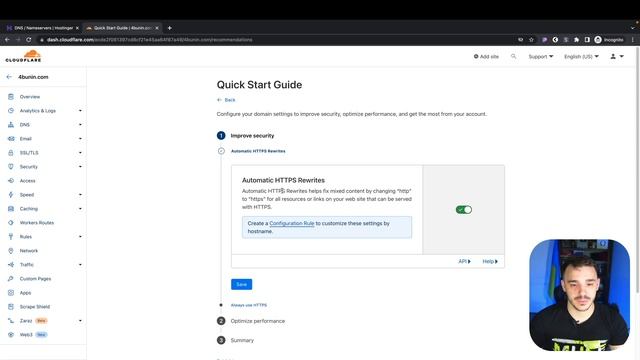Select the Automatic HTTPS Rewrites step label

click(x=258, y=151)
